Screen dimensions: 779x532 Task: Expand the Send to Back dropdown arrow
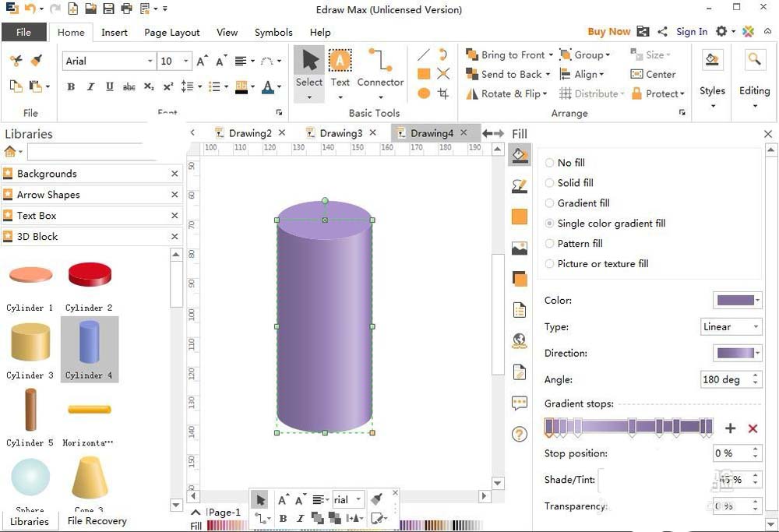pos(548,74)
